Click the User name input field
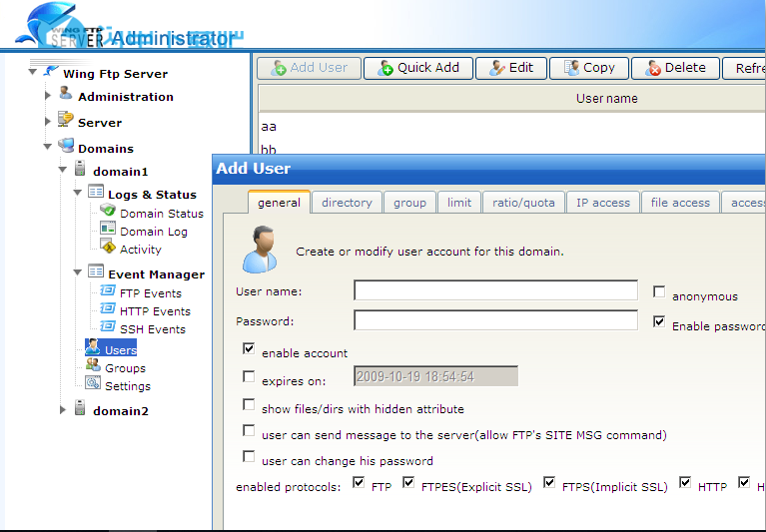The width and height of the screenshot is (766, 532). 495,290
